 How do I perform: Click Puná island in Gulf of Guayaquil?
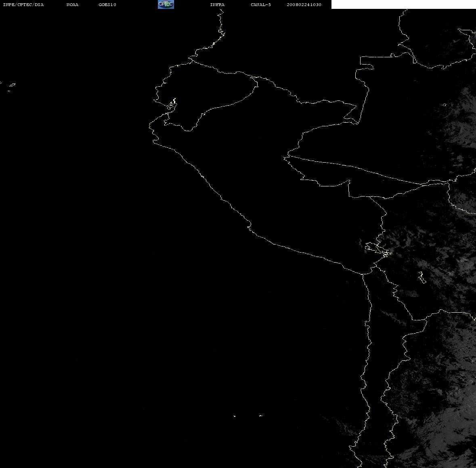coord(172,104)
